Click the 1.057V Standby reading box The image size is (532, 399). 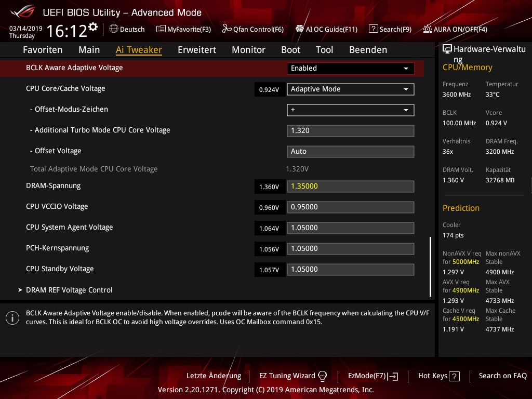pyautogui.click(x=269, y=270)
